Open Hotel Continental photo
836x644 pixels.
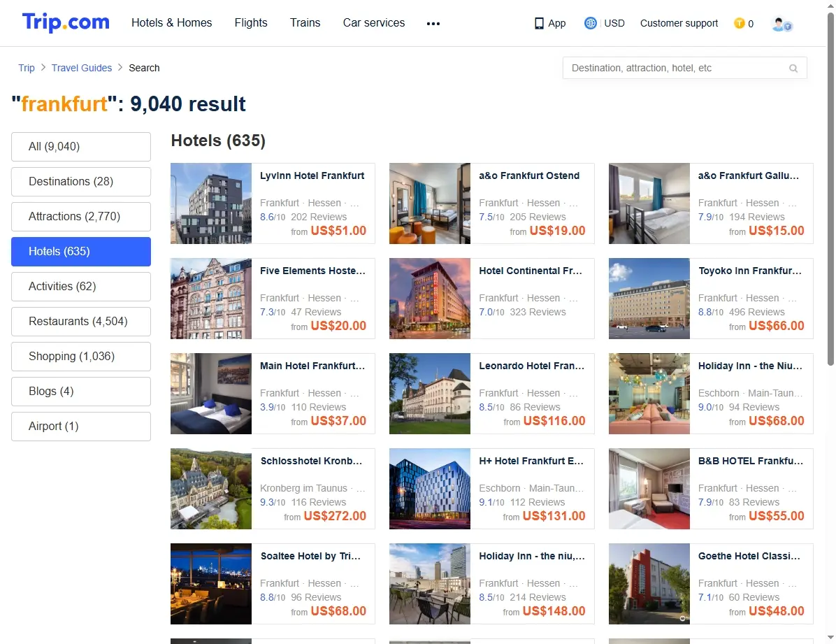(430, 299)
